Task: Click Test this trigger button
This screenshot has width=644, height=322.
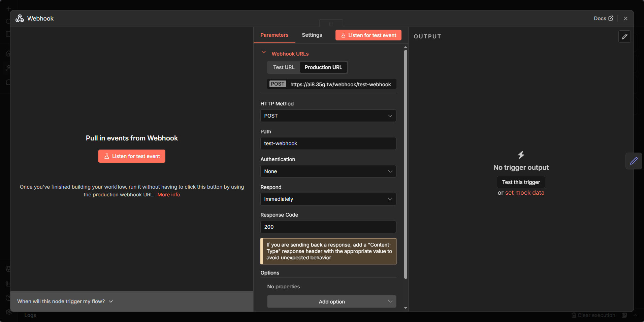Action: point(521,182)
